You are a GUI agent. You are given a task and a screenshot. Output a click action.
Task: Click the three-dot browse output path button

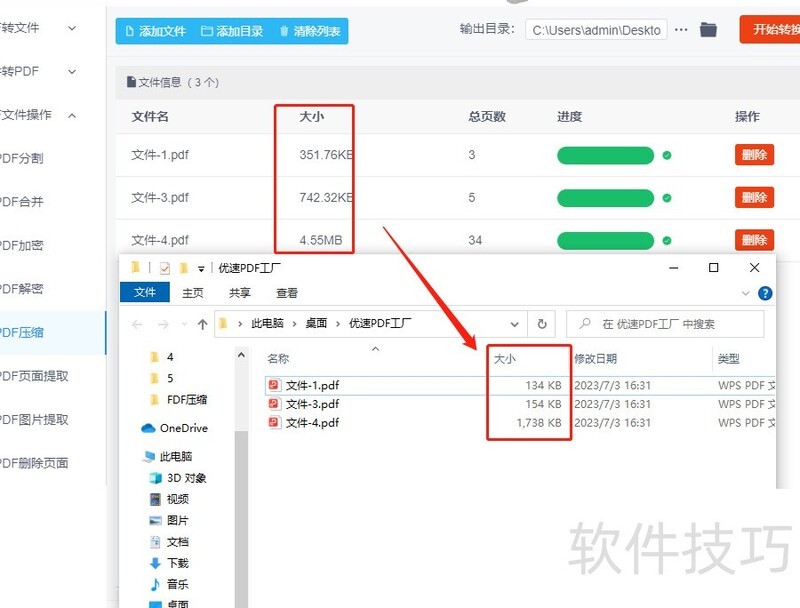681,30
